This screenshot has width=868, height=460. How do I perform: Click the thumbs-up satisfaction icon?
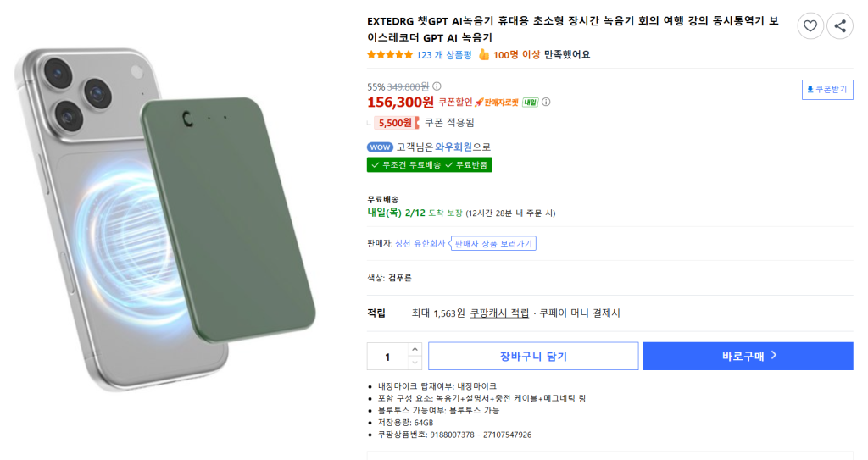(x=484, y=54)
